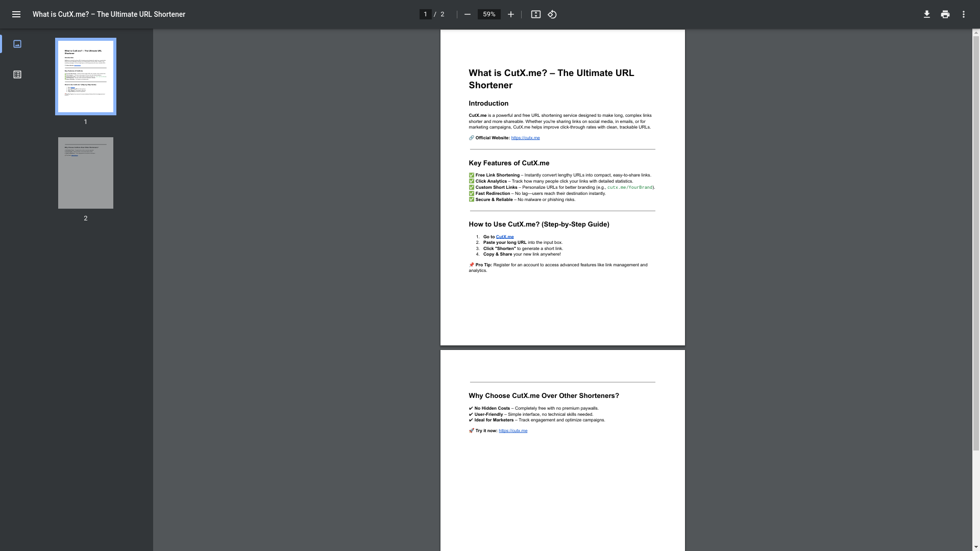Click the 'Copy & Share' step
This screenshot has height=551, width=980.
click(522, 254)
